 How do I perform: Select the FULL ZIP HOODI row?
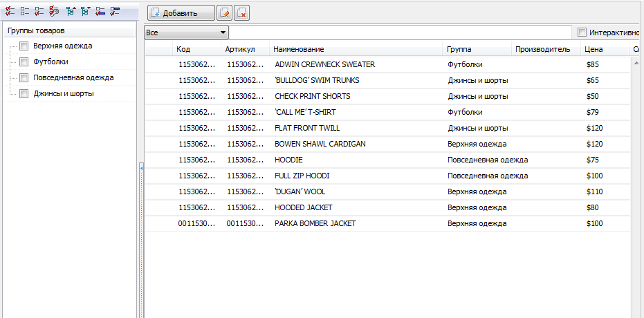pos(387,176)
